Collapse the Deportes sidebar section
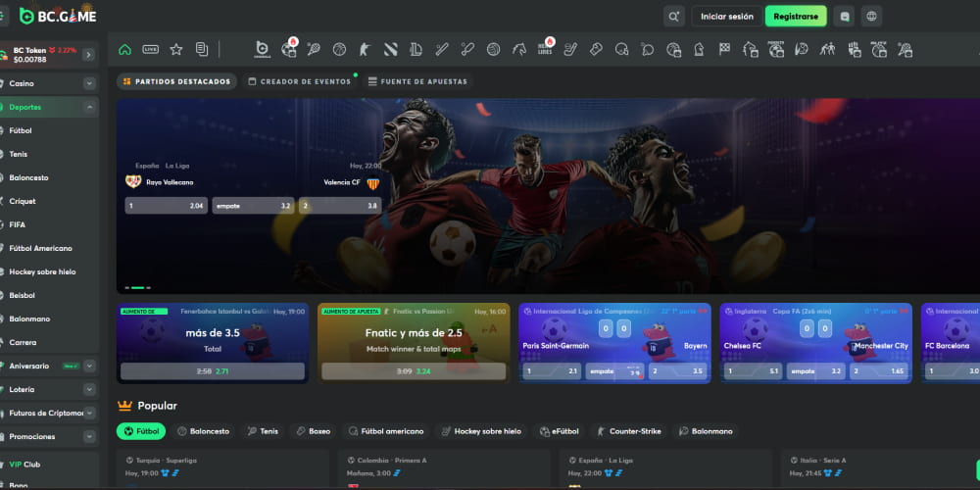Screen dimensions: 980x490 pyautogui.click(x=89, y=107)
